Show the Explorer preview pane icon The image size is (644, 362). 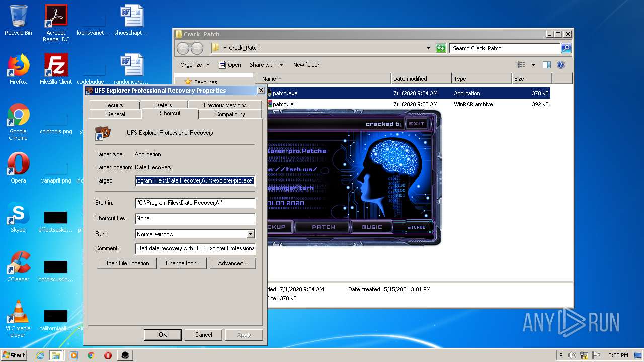point(547,65)
